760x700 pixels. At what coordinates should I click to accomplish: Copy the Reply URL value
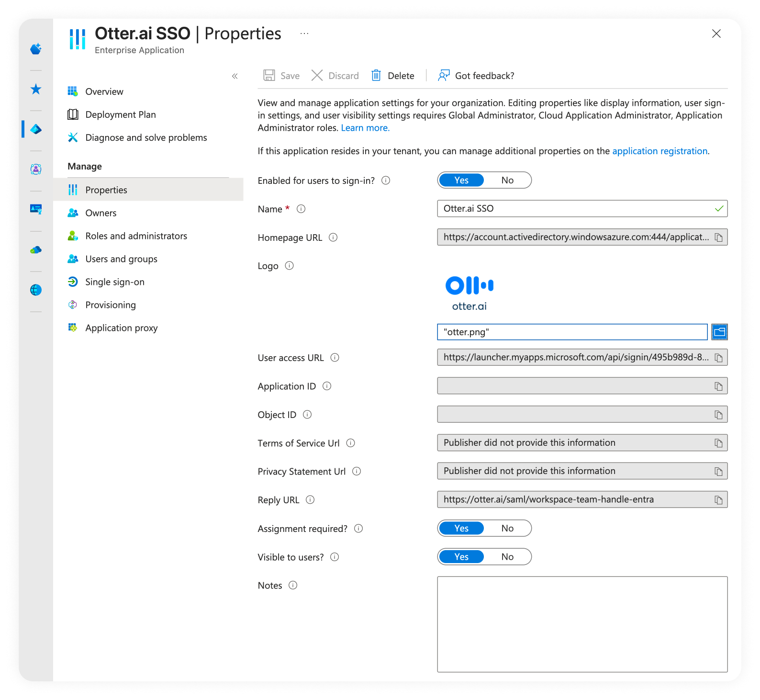[x=718, y=500]
